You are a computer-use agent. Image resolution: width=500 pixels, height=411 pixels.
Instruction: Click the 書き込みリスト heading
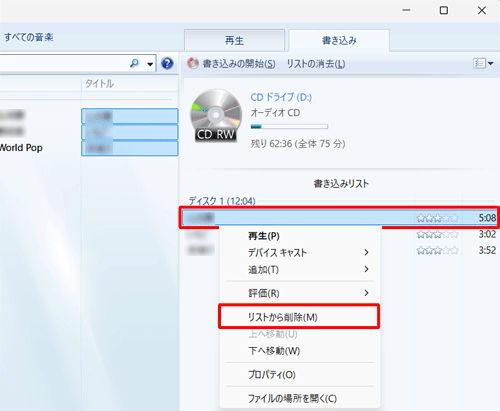[x=341, y=183]
